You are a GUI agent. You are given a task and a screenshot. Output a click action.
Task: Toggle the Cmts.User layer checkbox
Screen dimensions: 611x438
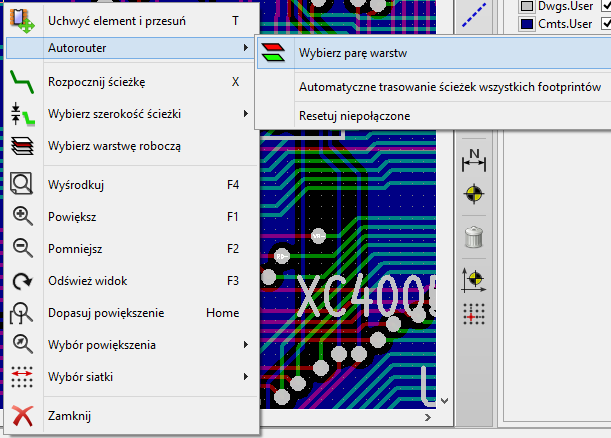click(x=606, y=24)
